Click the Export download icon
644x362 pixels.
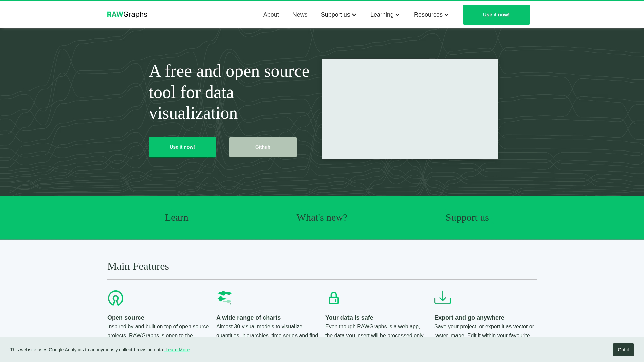pyautogui.click(x=443, y=298)
